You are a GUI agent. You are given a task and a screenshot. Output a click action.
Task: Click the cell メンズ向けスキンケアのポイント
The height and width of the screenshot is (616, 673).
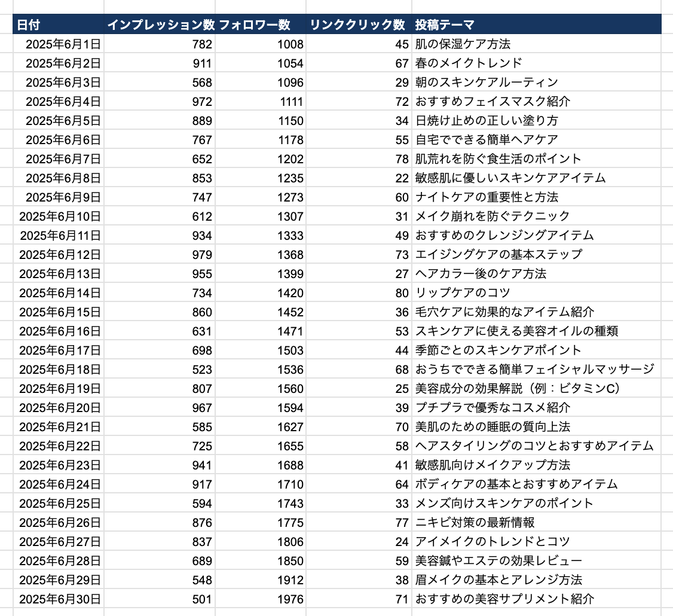[537, 503]
